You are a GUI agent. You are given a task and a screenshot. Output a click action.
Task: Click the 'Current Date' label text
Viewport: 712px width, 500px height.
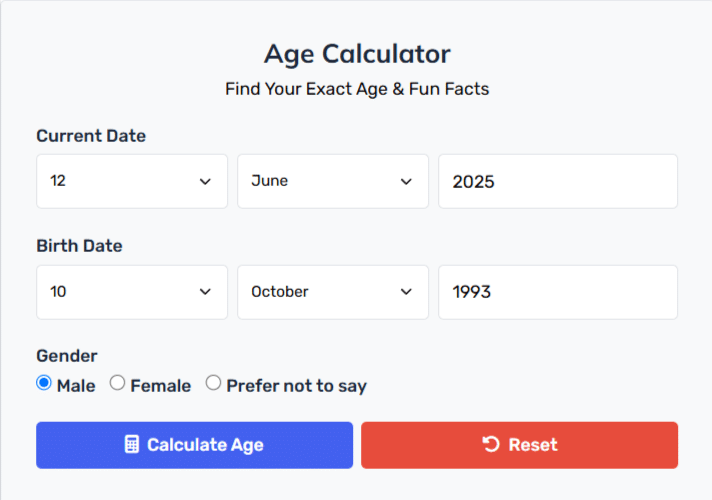pyautogui.click(x=91, y=136)
